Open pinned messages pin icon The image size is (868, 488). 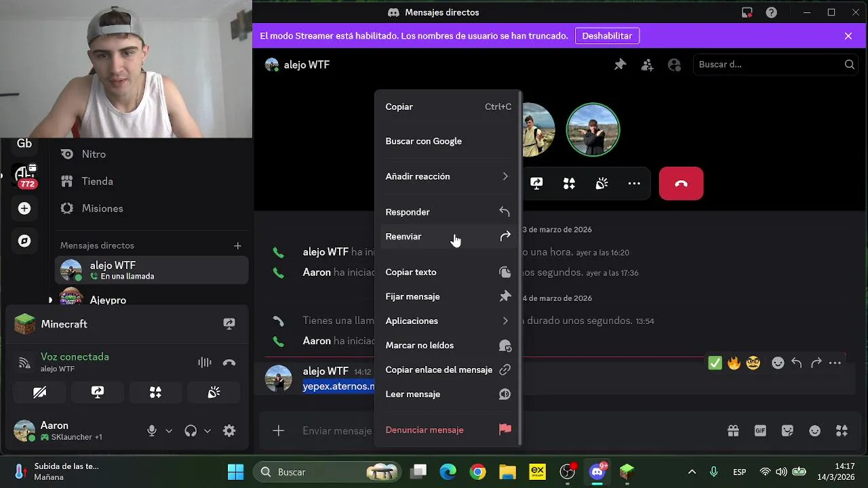620,64
